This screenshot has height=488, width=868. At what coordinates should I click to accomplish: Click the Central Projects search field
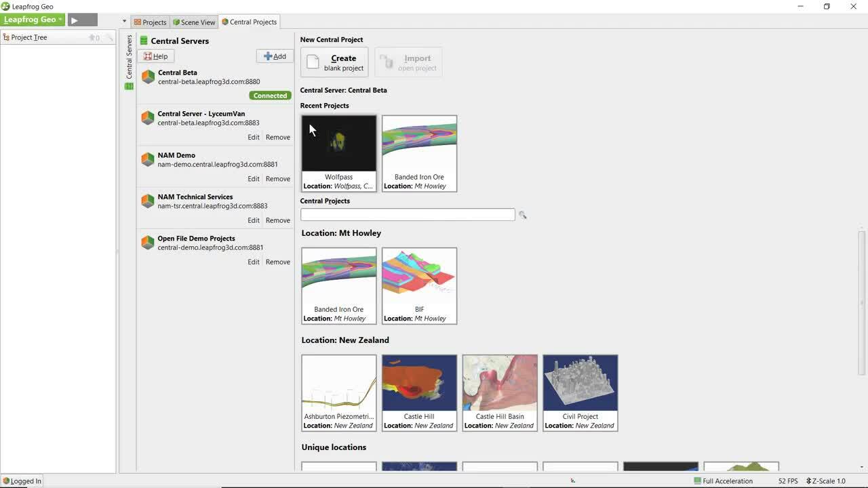(x=408, y=215)
